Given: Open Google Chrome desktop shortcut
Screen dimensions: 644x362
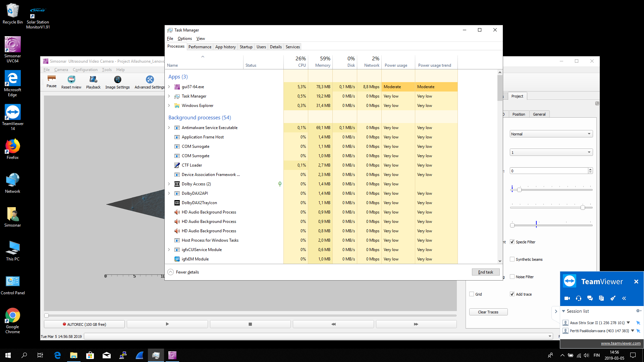Looking at the screenshot, I should pos(13,320).
